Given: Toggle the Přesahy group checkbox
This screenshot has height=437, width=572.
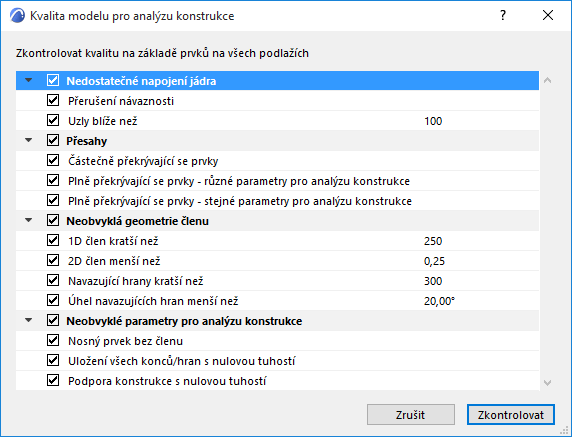Looking at the screenshot, I should pyautogui.click(x=53, y=140).
